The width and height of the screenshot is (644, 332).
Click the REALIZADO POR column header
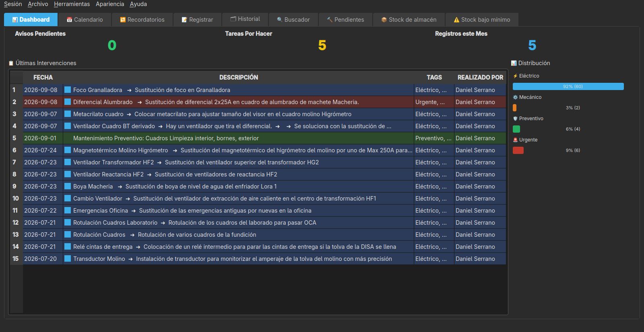pyautogui.click(x=480, y=78)
